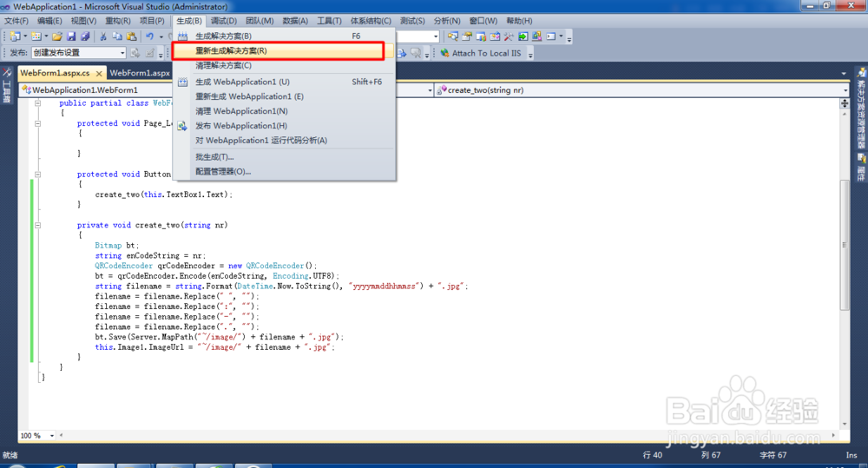This screenshot has width=868, height=468.
Task: Click Attach To Local IIS button
Action: 481,53
